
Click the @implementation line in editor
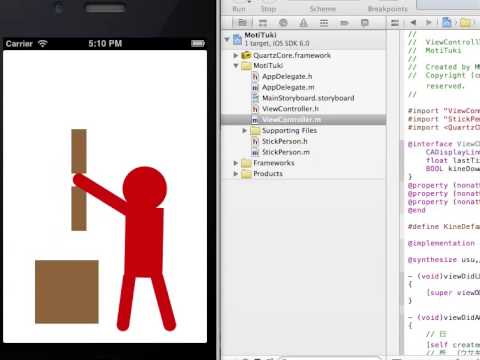coord(441,243)
